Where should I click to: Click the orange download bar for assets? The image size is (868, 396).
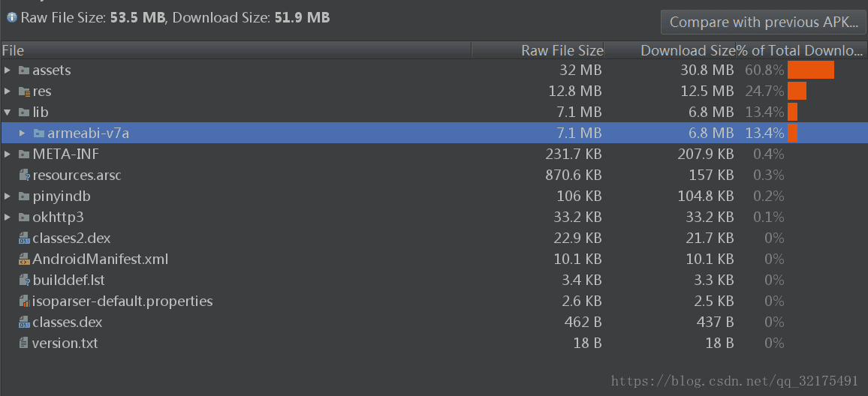810,70
